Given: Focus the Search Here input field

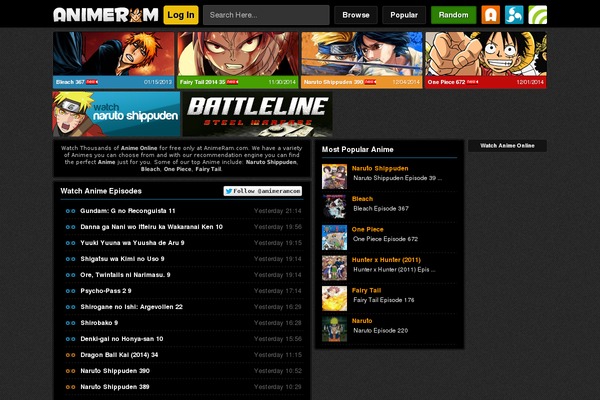Looking at the screenshot, I should click(x=266, y=15).
